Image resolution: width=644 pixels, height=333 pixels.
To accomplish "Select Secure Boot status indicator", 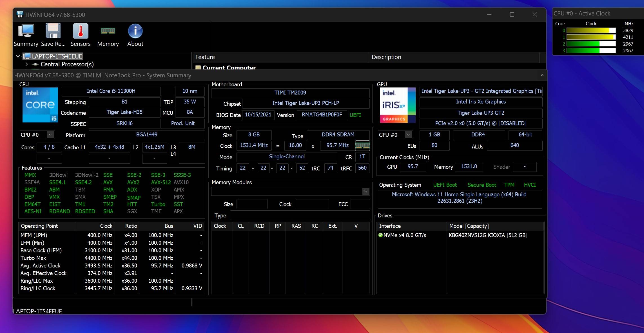I will [482, 185].
